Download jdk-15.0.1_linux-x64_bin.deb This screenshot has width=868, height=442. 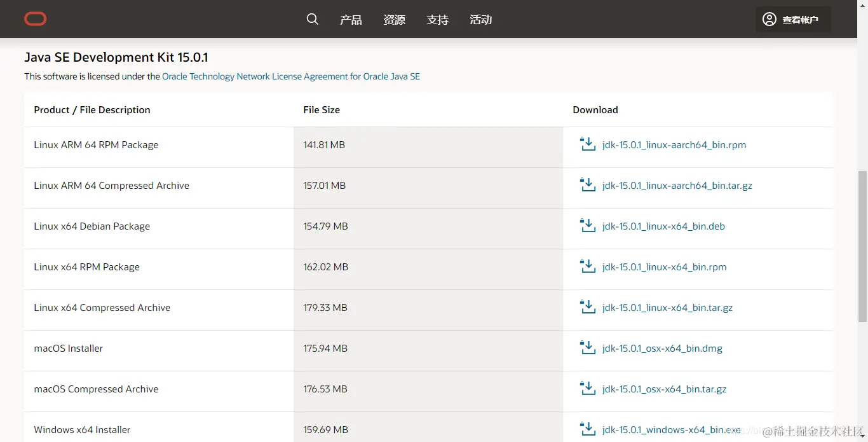663,226
